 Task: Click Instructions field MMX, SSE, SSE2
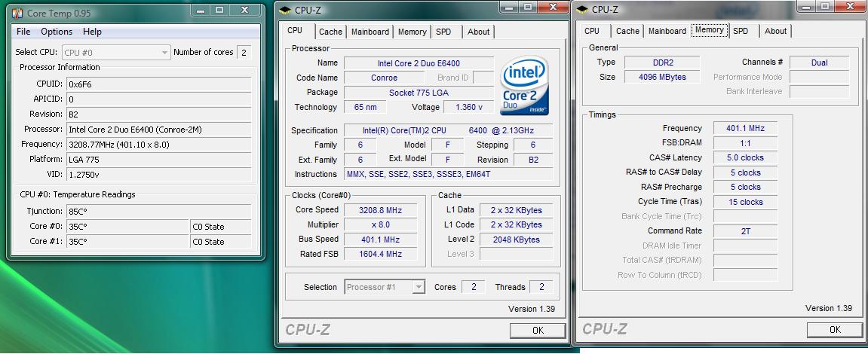[449, 174]
